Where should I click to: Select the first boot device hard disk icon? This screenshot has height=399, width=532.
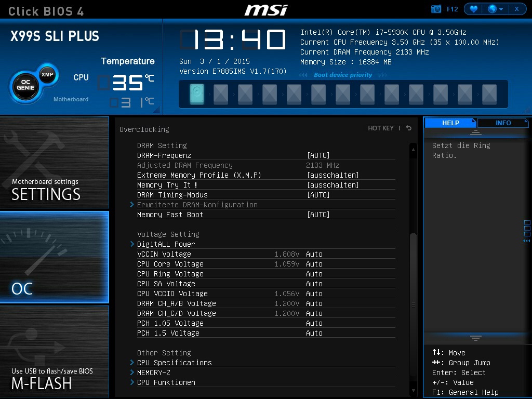(x=197, y=94)
